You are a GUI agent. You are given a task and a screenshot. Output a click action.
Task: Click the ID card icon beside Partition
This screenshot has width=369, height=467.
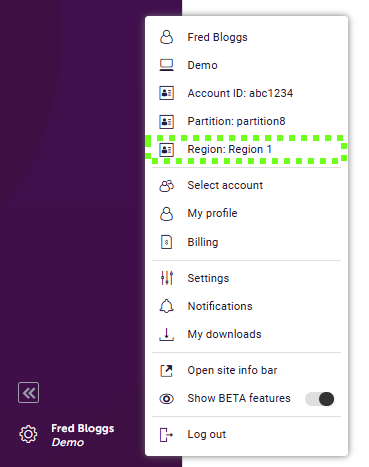click(166, 121)
